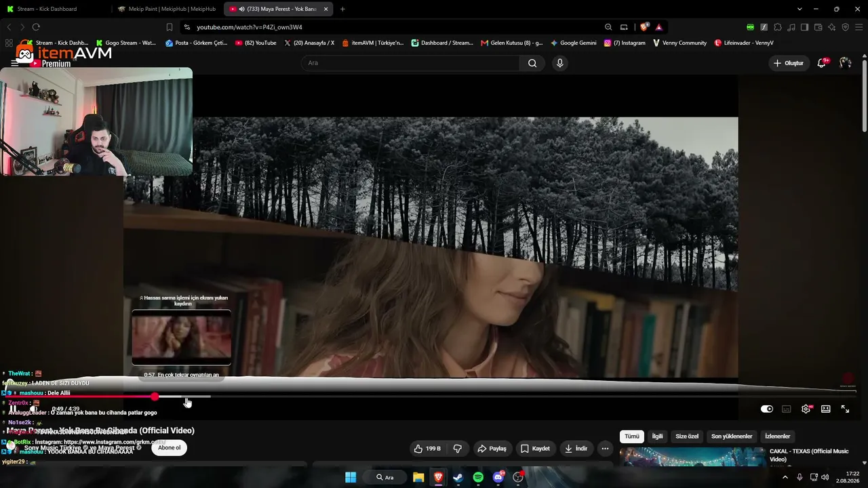Pause the video

pyautogui.click(x=13, y=409)
